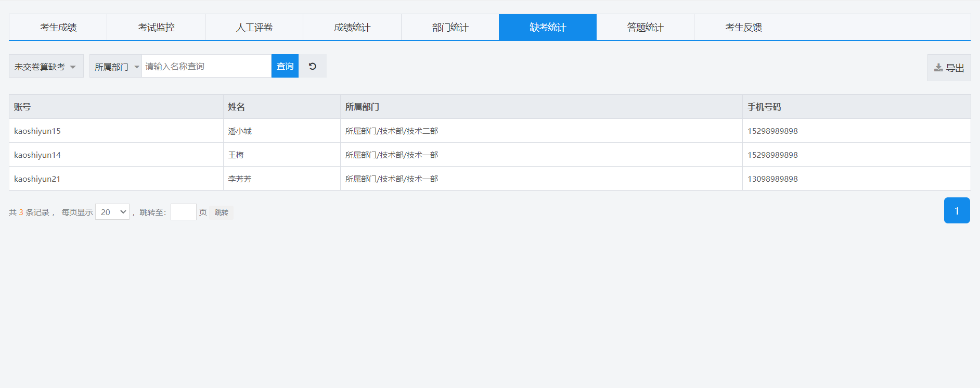The height and width of the screenshot is (389, 980).
Task: Open the 未交卷算缺考 dropdown
Action: 46,67
